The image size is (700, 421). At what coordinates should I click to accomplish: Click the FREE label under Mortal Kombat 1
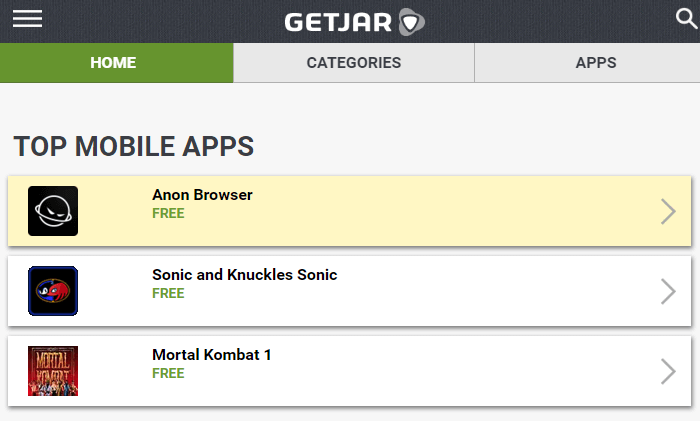[x=168, y=373]
